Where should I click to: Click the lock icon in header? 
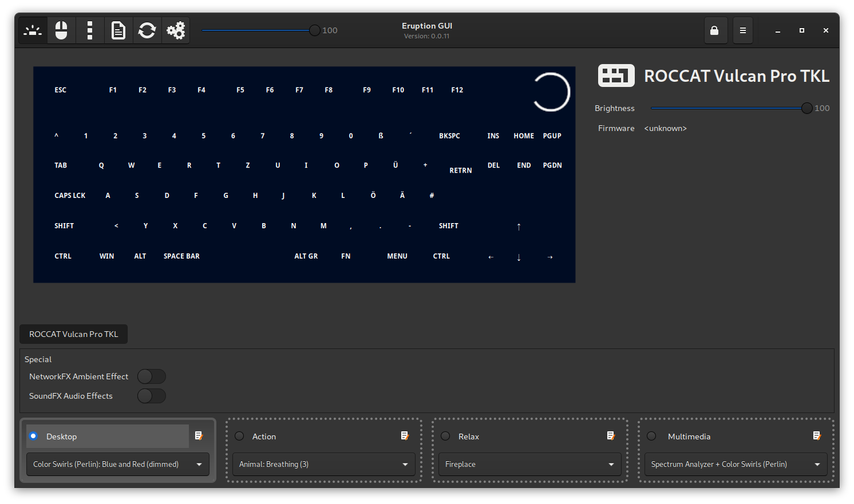click(x=714, y=30)
